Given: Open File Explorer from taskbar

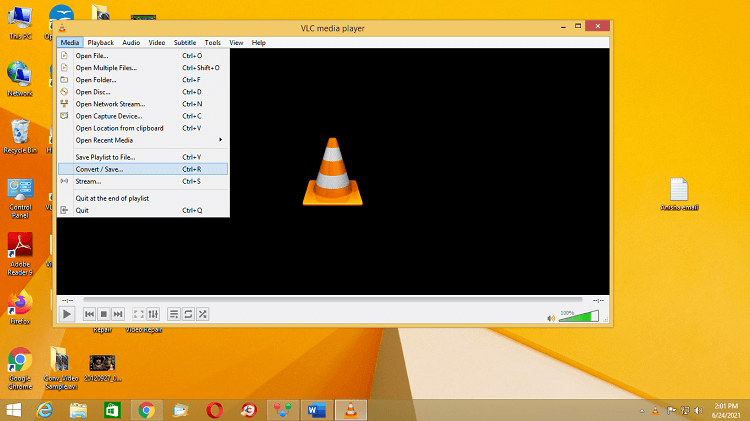Looking at the screenshot, I should pos(78,410).
